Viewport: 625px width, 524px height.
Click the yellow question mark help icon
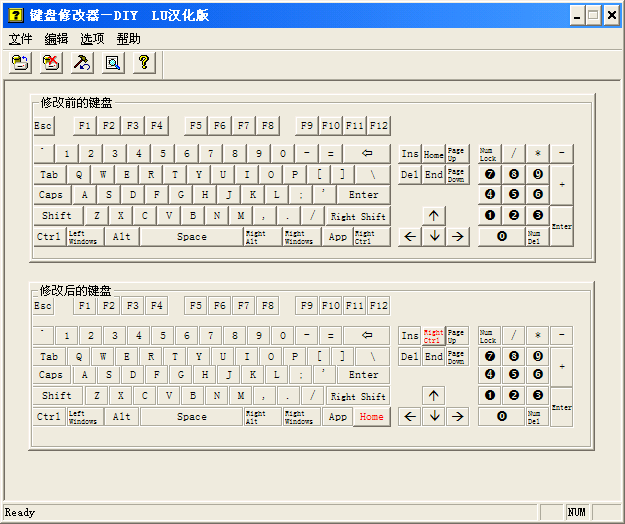[x=144, y=63]
